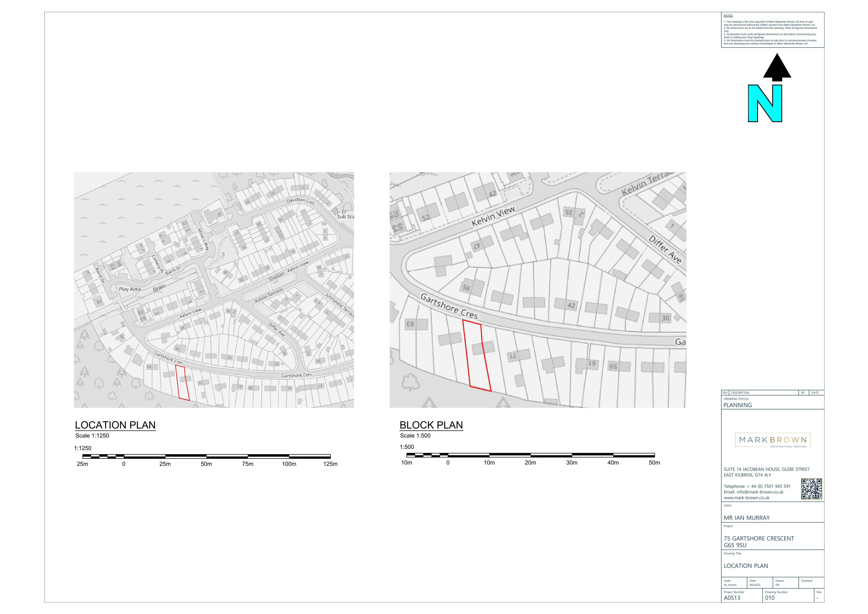Click the drawing title LOCATION PLAN in the title block
The image size is (868, 614).
click(746, 566)
